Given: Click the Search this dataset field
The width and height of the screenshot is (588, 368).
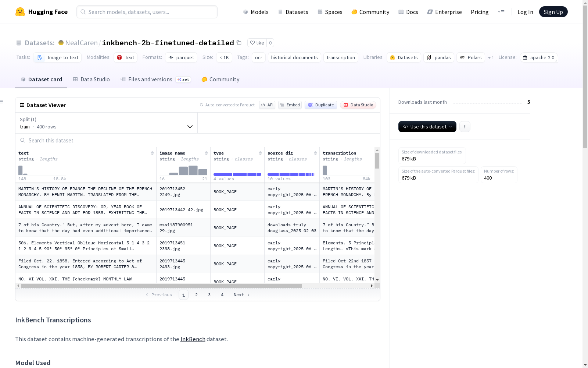Looking at the screenshot, I should coord(198,140).
